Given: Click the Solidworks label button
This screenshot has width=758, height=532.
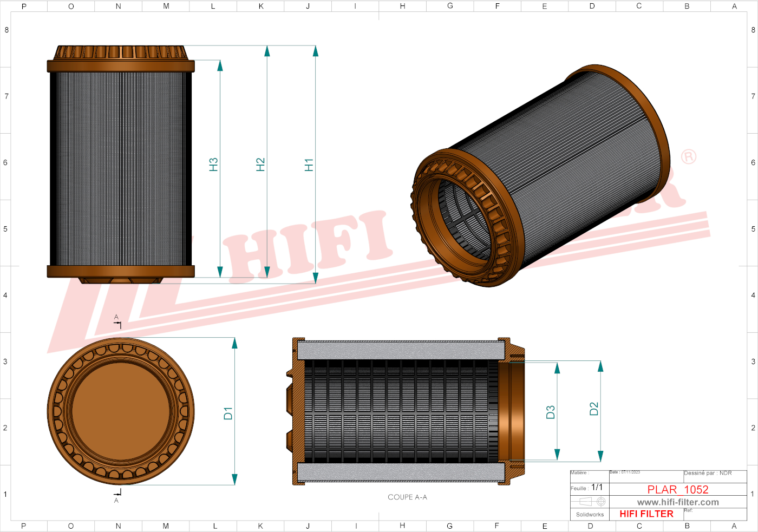Looking at the screenshot, I should click(x=590, y=515).
